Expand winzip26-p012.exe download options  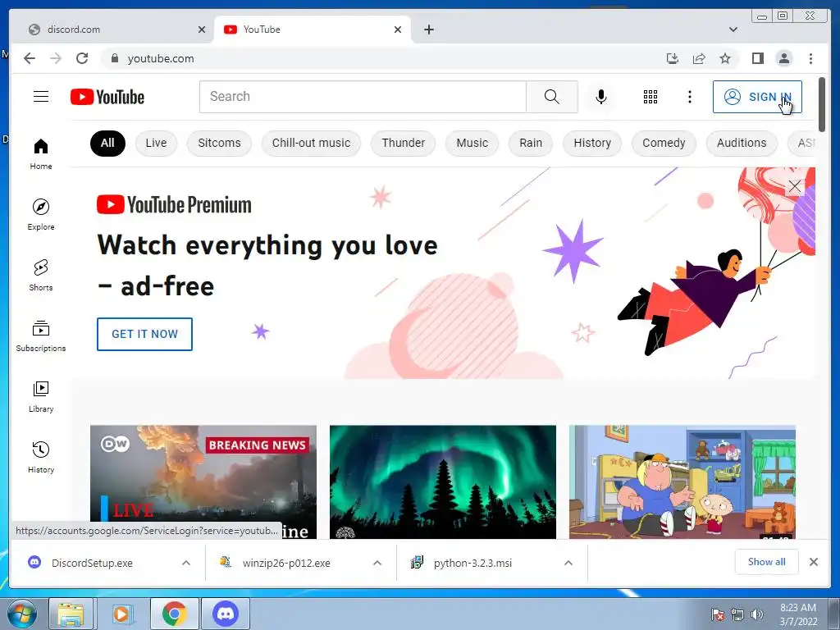(x=377, y=563)
